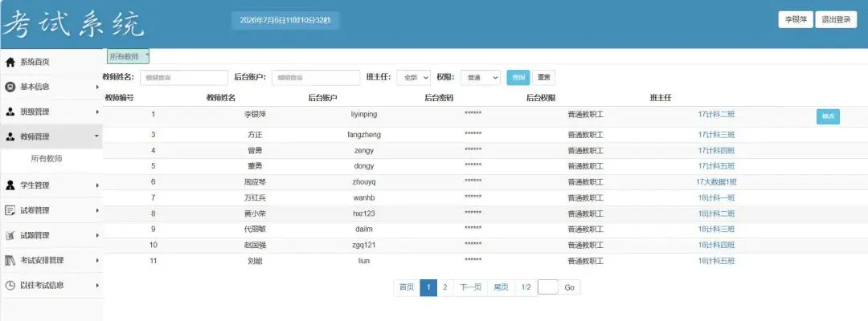Viewport: 868px width, 321px height.
Task: Click the account name hxr123
Action: pos(364,213)
